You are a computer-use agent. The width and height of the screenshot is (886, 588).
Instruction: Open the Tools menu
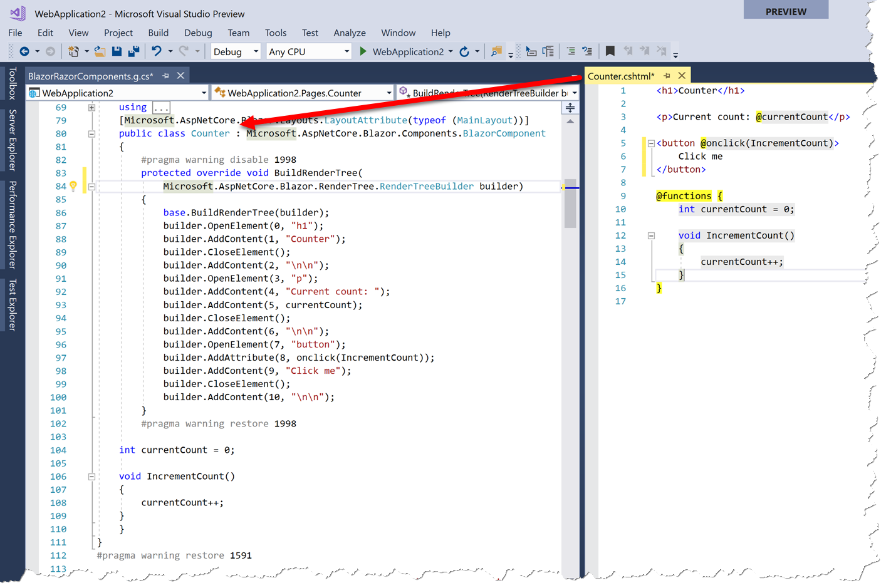(276, 33)
